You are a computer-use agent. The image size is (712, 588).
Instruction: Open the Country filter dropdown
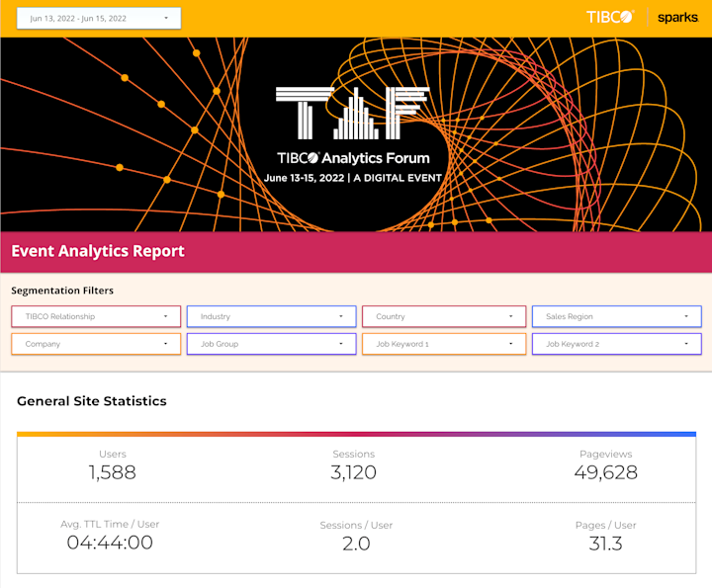point(444,316)
